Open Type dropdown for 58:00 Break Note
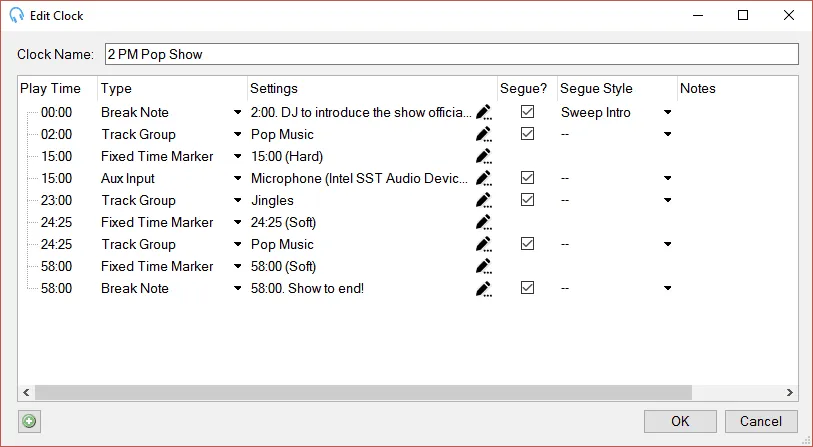 [237, 288]
